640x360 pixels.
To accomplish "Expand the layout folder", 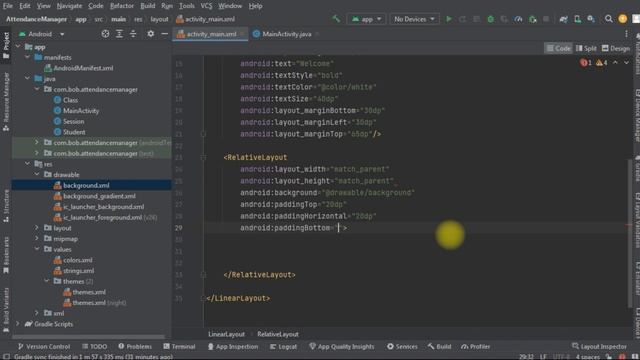I will coord(37,228).
